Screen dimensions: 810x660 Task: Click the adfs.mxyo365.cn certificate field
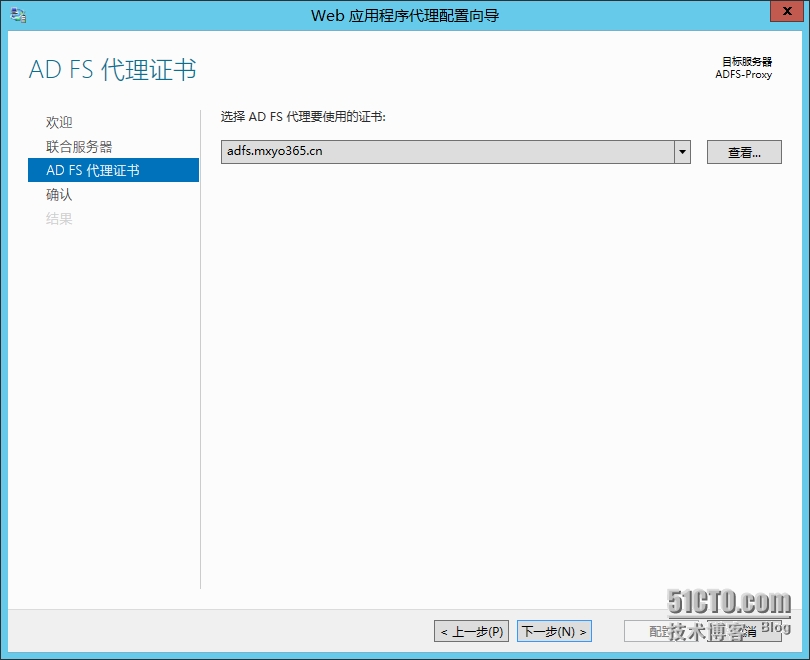coord(447,152)
